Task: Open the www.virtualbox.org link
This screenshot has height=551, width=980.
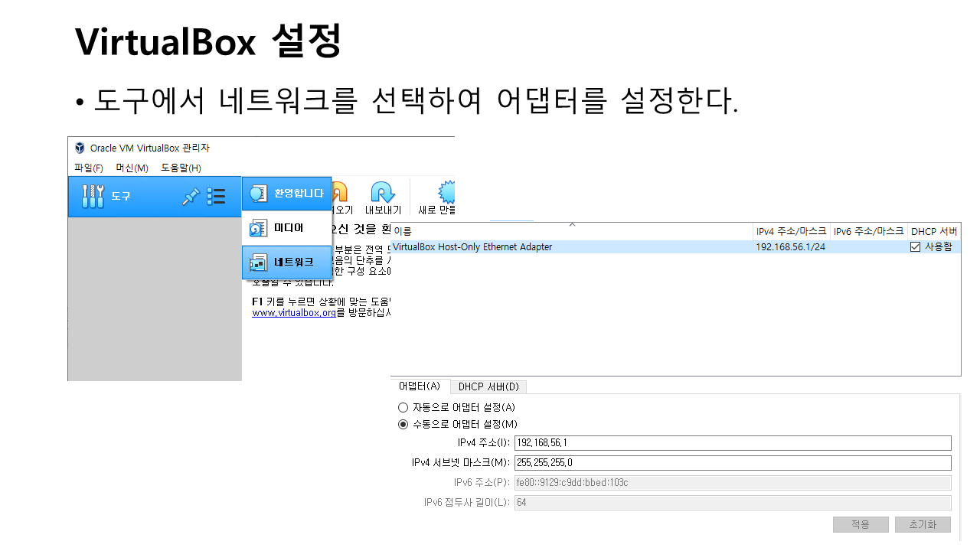Action: tap(294, 313)
